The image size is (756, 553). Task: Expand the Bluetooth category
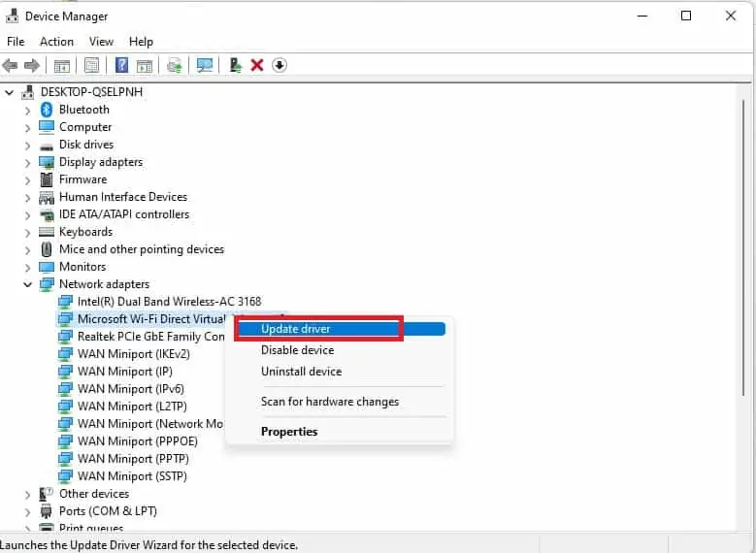[27, 111]
